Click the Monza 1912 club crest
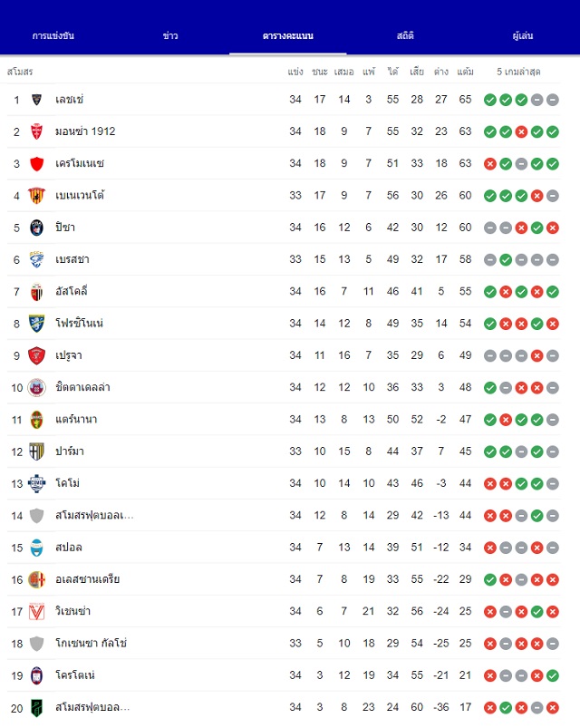The image size is (580, 728). 36,131
